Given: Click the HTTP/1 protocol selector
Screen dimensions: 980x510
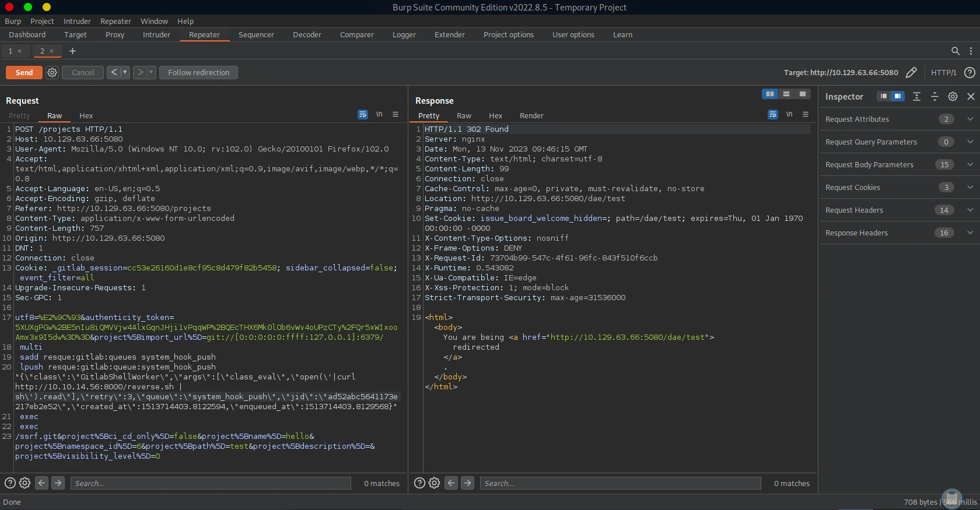Looking at the screenshot, I should pyautogui.click(x=944, y=72).
